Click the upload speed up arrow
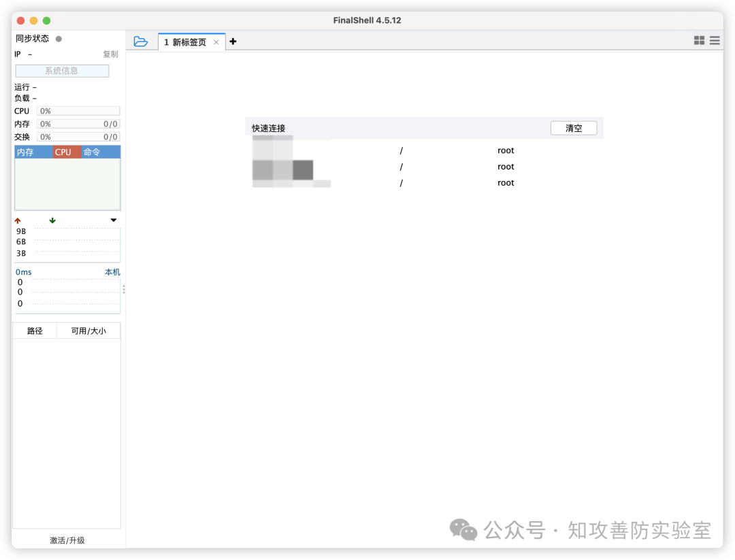 coord(18,220)
